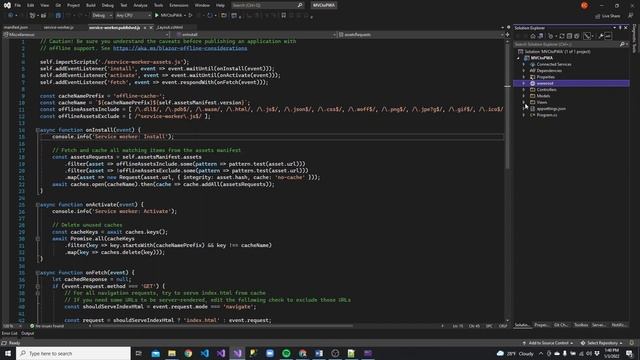The width and height of the screenshot is (640, 360).
Task: Click the Search (Ctrl+Q) box
Action: coord(267,5)
